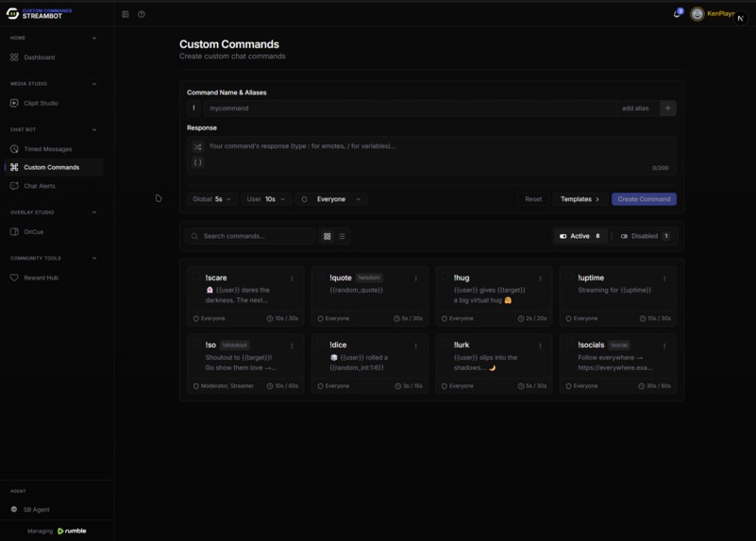Open the Global 5s cooldown dropdown
This screenshot has width=756, height=541.
(x=211, y=199)
